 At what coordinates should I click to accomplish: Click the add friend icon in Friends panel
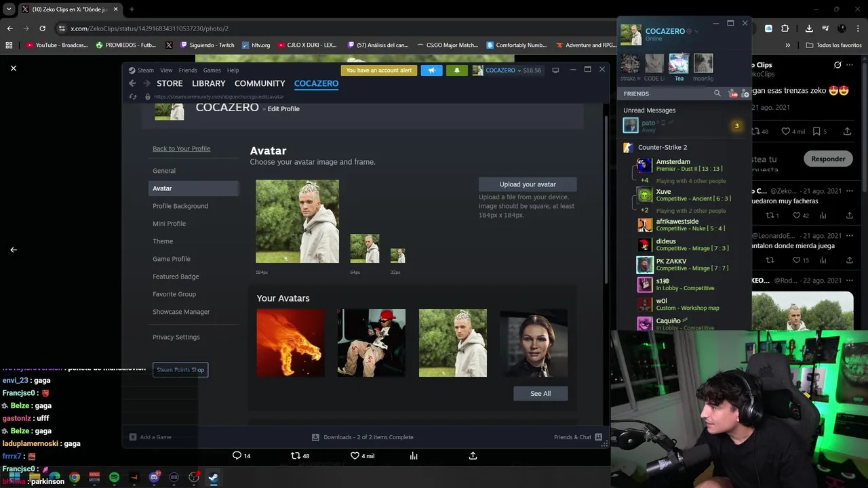pyautogui.click(x=745, y=94)
